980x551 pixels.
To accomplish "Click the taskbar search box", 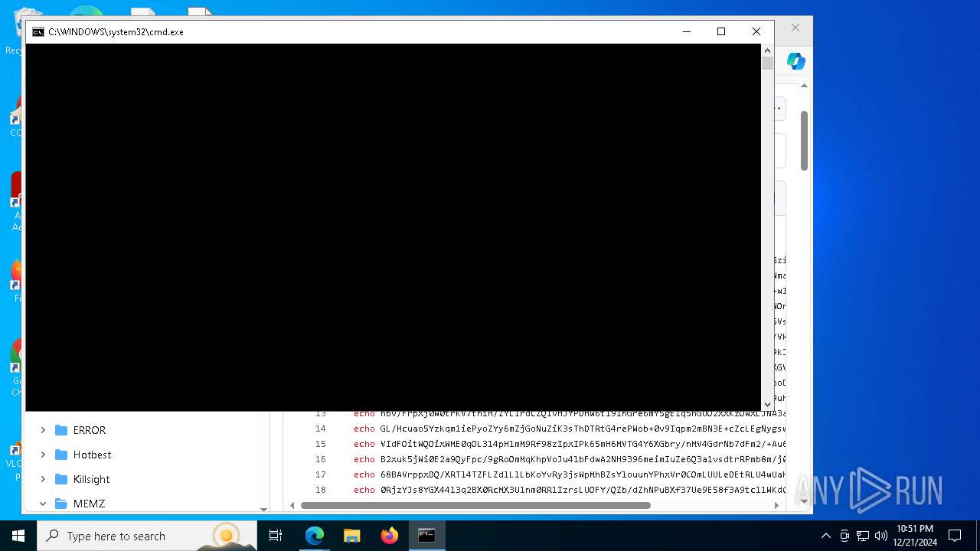I will 147,536.
